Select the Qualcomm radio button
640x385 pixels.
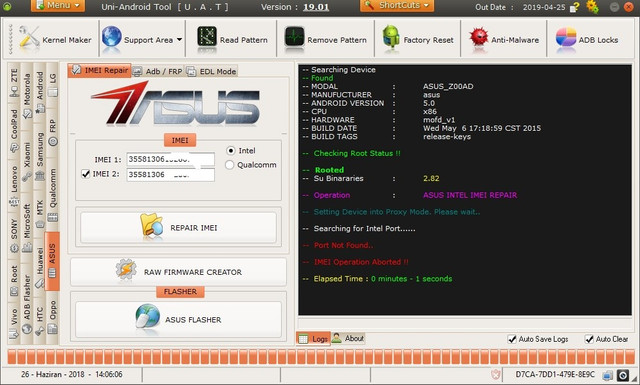229,165
